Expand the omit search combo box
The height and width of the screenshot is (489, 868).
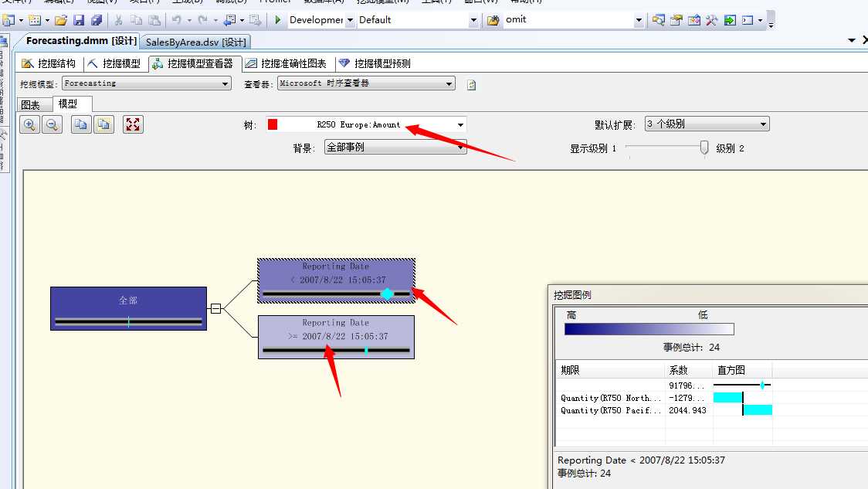[639, 20]
